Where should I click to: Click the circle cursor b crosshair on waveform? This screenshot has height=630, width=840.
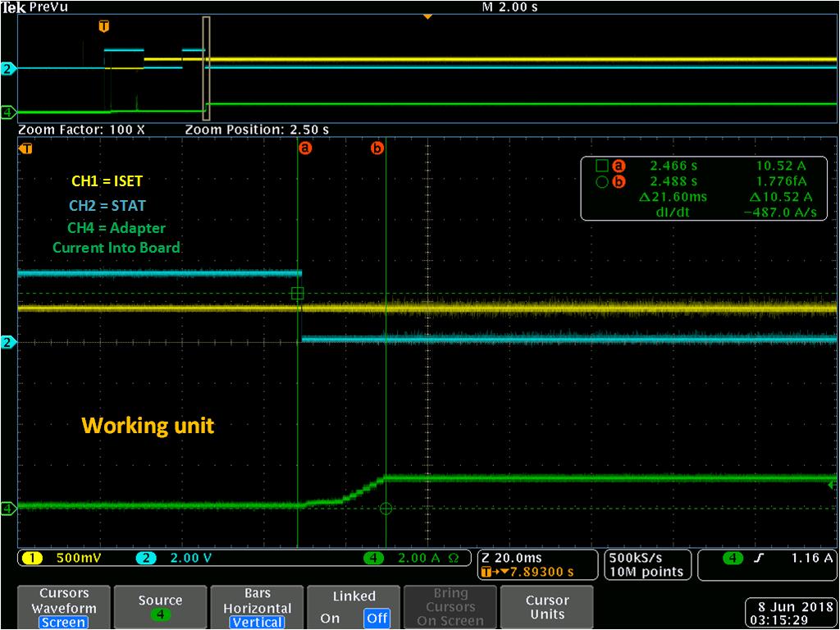tap(386, 509)
